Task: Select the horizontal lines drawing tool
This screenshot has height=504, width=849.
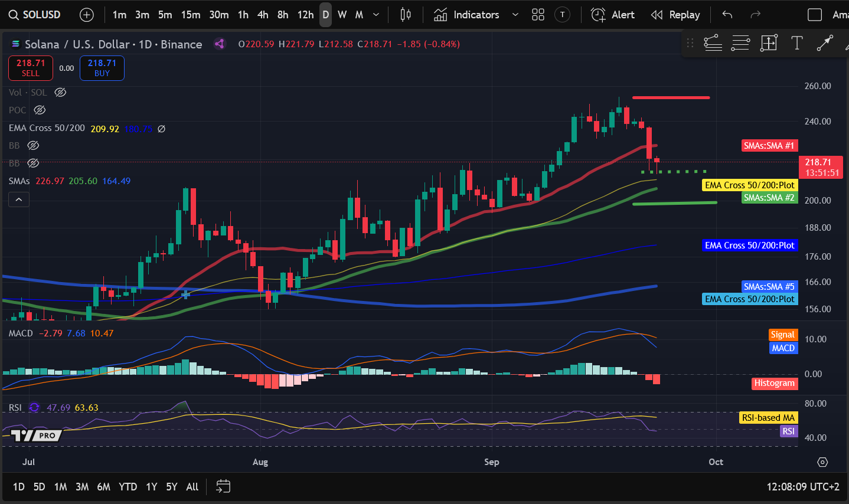Action: point(740,42)
